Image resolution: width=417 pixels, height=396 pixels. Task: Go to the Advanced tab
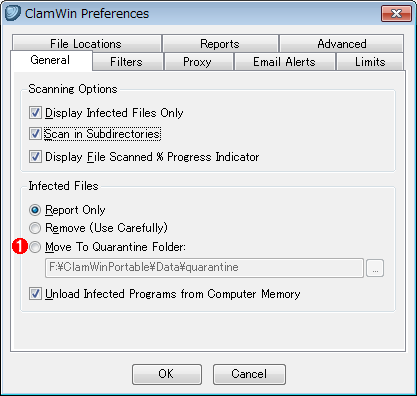click(342, 43)
